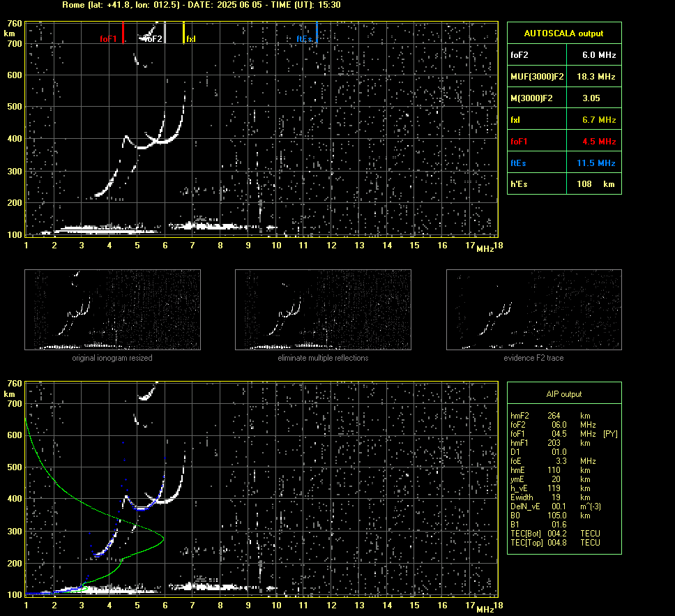Screen dimensions: 675x616
Task: Select the B0 105.0 km row
Action: [550, 516]
